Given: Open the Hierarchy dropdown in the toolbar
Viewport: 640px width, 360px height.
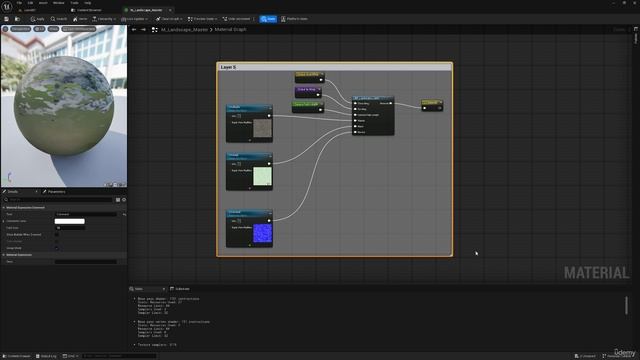Looking at the screenshot, I should (104, 19).
